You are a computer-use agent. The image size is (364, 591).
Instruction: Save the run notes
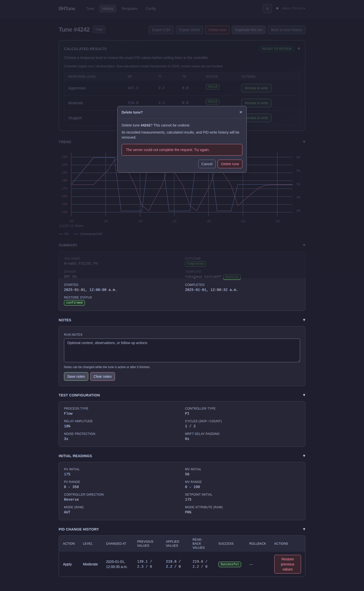76,376
